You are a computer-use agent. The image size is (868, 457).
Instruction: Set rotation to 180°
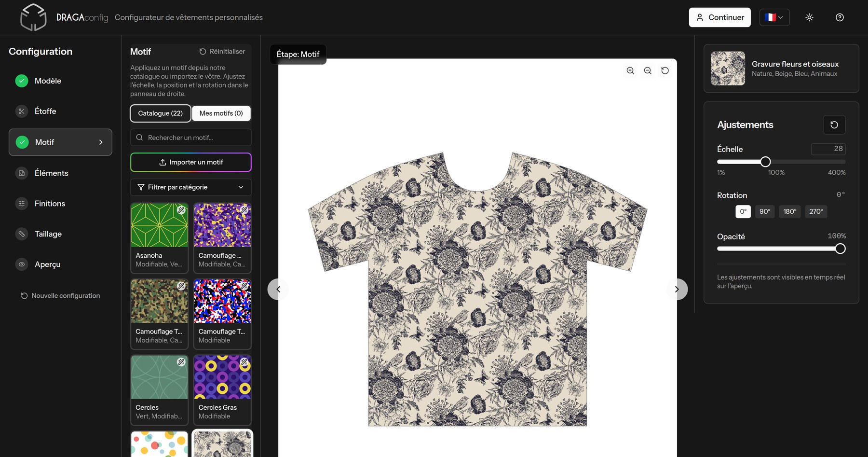790,211
